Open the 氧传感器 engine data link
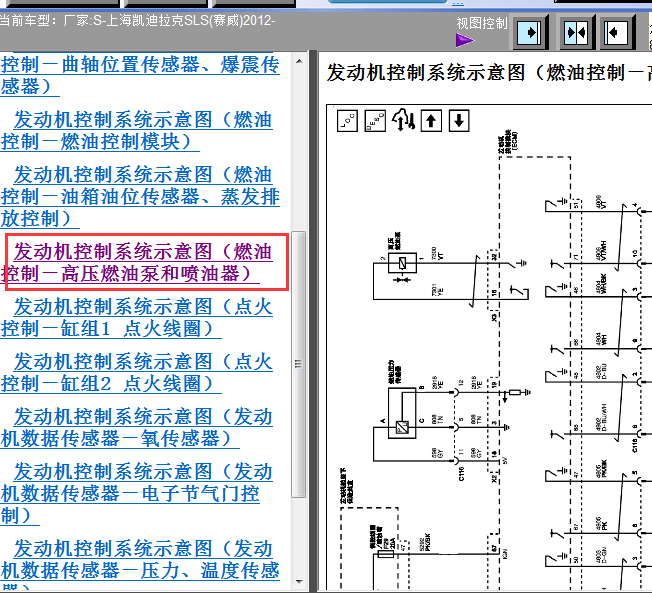The height and width of the screenshot is (593, 652). [x=140, y=427]
